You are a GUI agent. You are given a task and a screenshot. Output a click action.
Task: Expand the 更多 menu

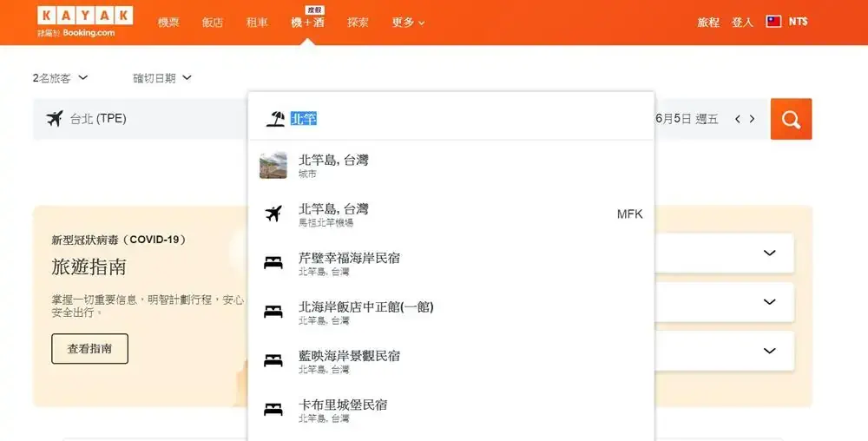pos(409,23)
